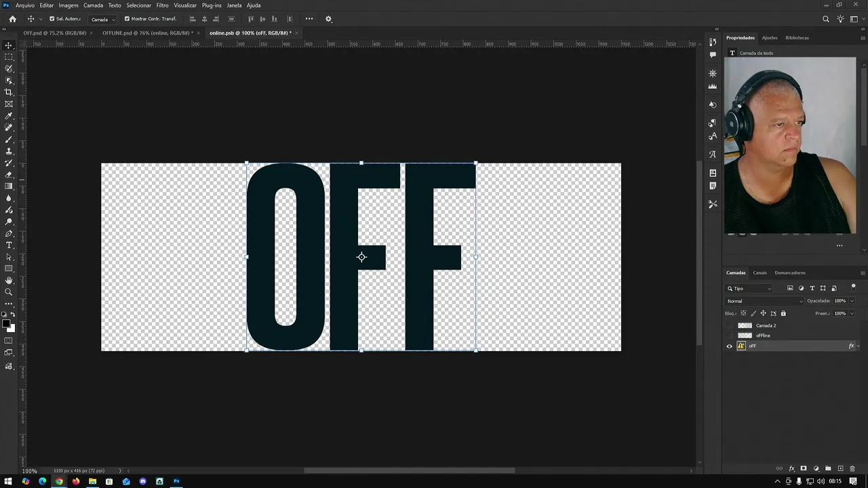Open the three-dots more options in options bar

(x=309, y=19)
